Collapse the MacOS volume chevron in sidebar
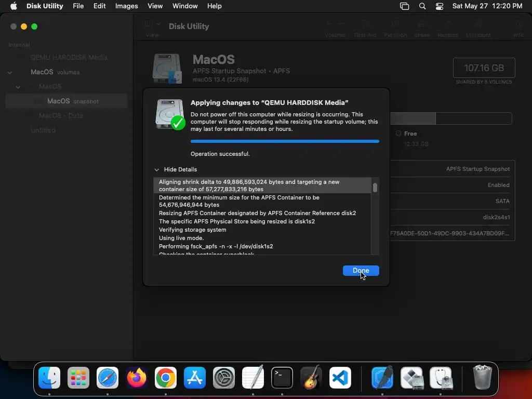Image resolution: width=532 pixels, height=399 pixels. tap(18, 87)
